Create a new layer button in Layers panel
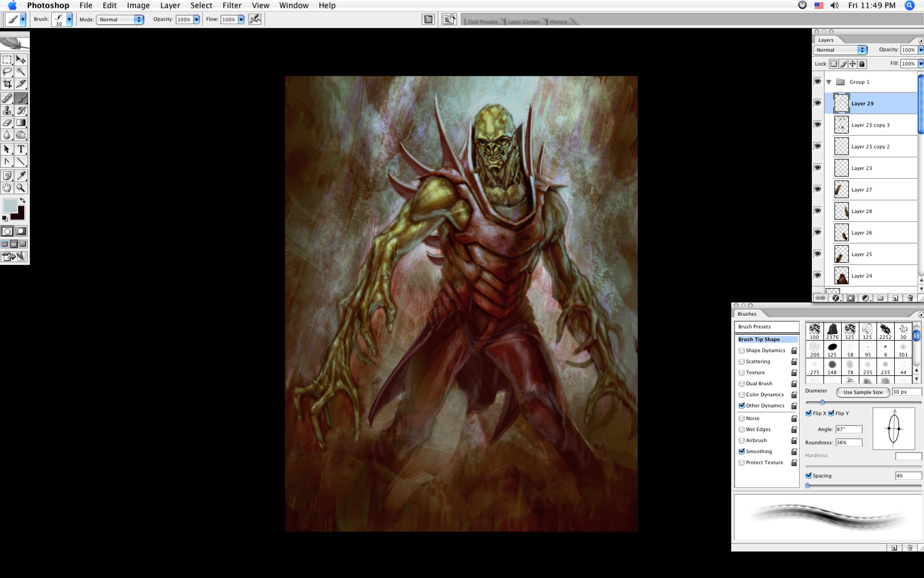Viewport: 924px width, 578px height. coord(895,298)
